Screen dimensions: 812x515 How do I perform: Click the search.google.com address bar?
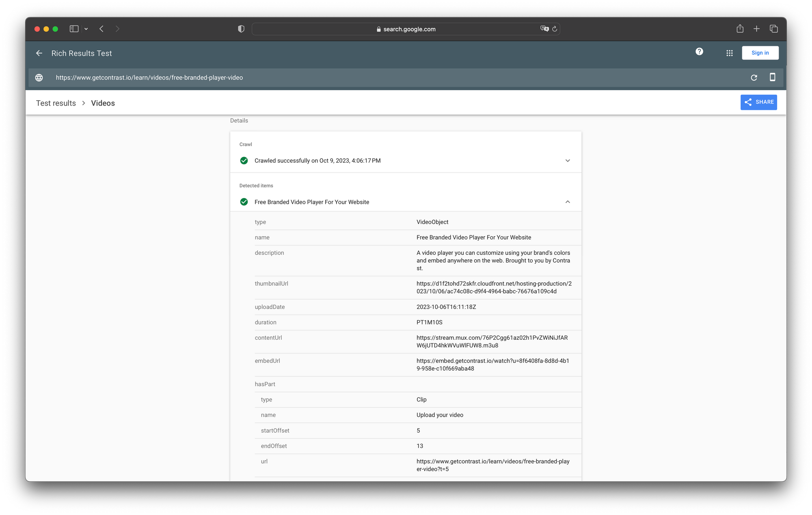406,29
